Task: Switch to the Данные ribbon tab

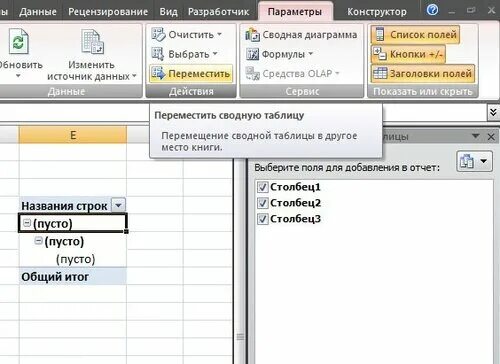Action: tap(38, 12)
